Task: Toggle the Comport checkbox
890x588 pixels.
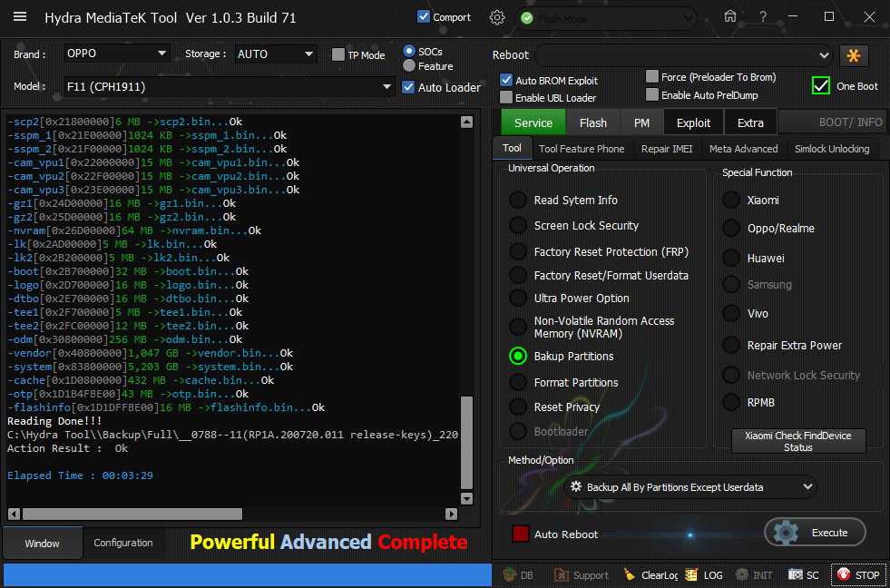Action: point(424,16)
